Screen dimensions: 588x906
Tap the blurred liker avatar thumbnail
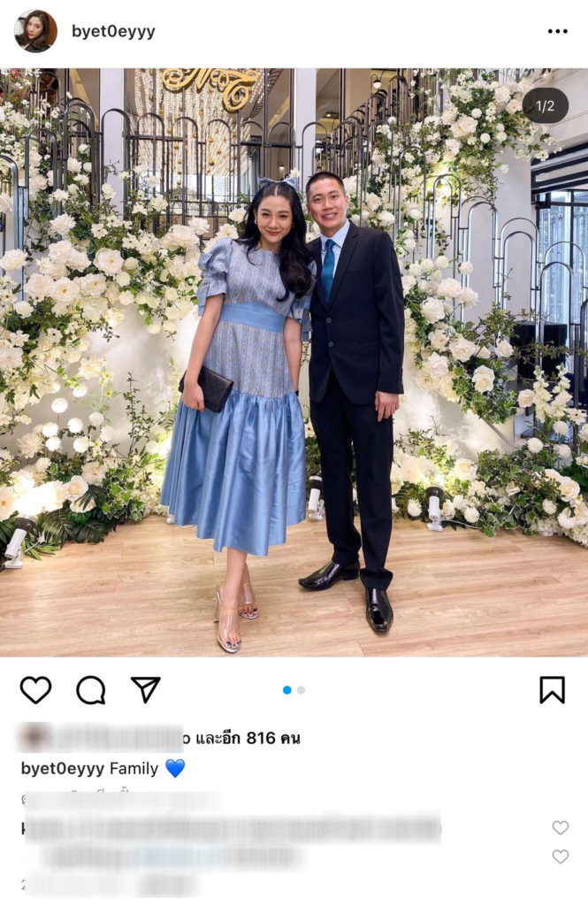[34, 738]
